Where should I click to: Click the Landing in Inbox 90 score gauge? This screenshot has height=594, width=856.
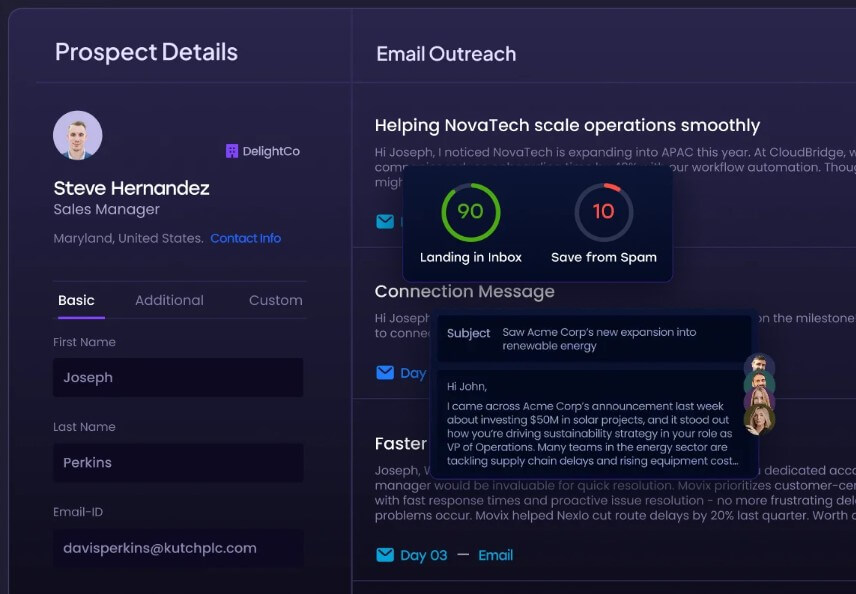pos(471,212)
